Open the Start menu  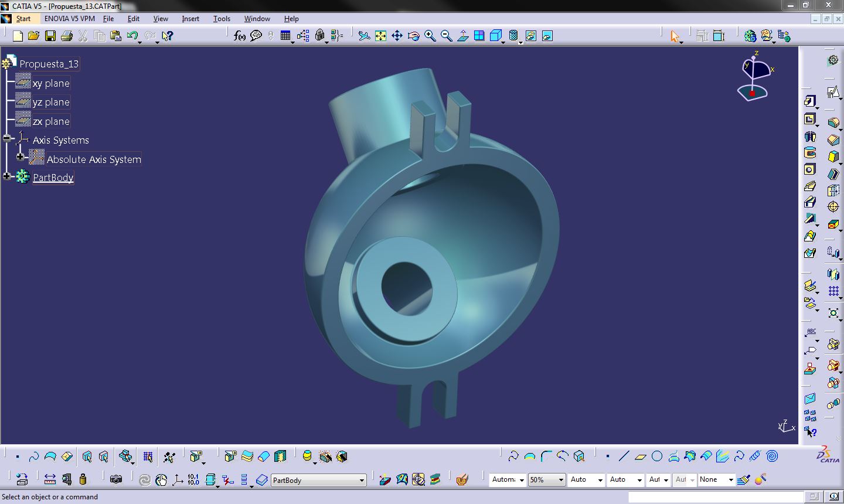pyautogui.click(x=23, y=19)
